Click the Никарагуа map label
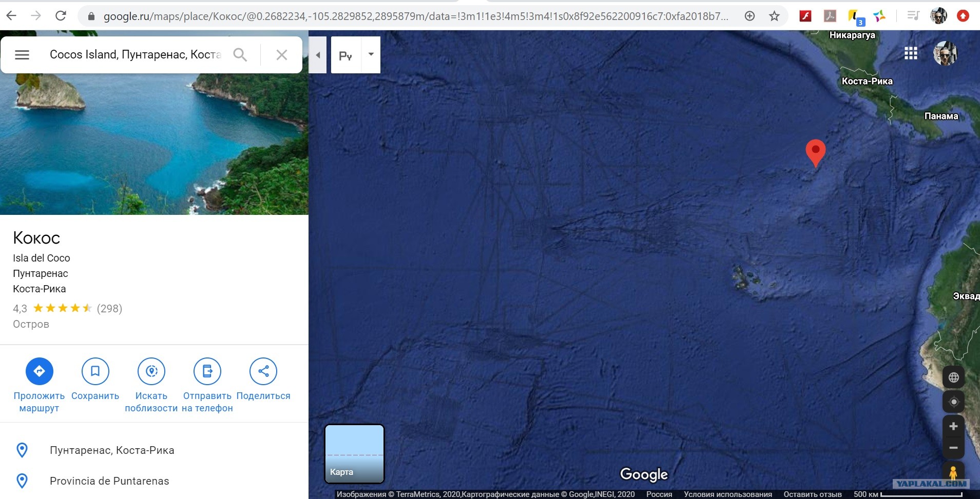Screen dimensions: 980x499 click(852, 35)
